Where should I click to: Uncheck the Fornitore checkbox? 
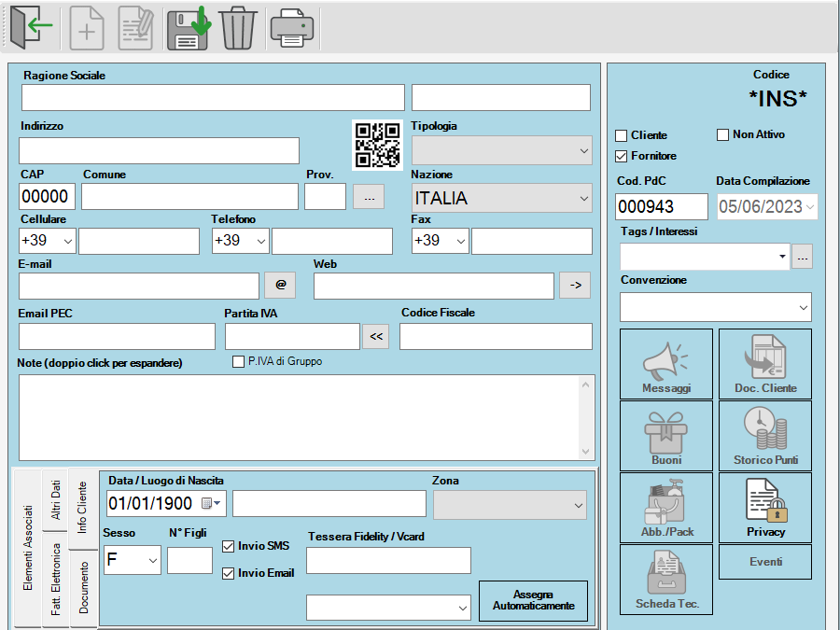[622, 157]
